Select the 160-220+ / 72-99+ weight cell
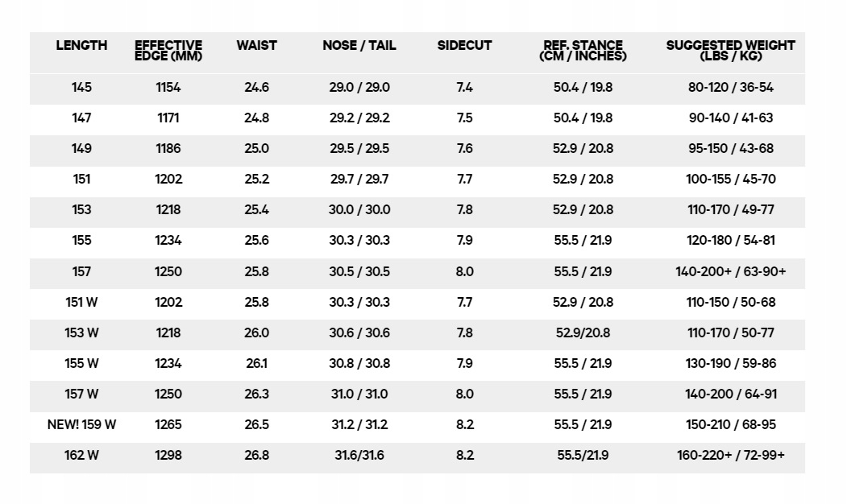Screen dimensions: 847x504 [x=730, y=455]
